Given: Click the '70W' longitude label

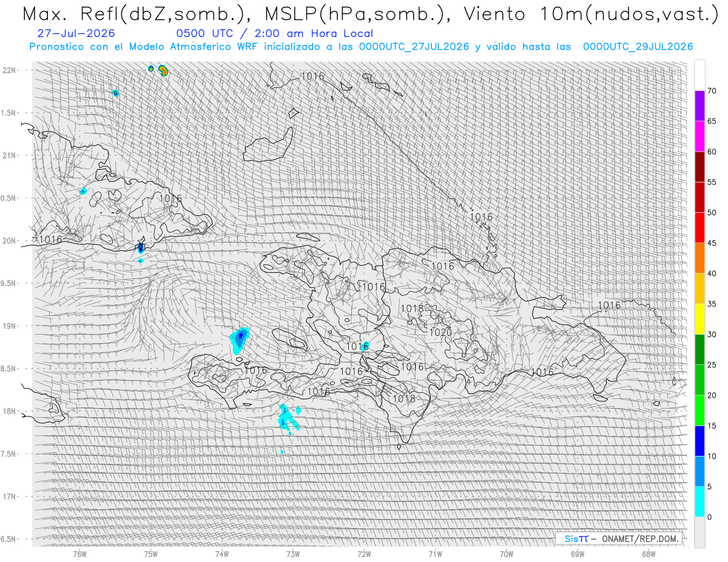Looking at the screenshot, I should [506, 554].
